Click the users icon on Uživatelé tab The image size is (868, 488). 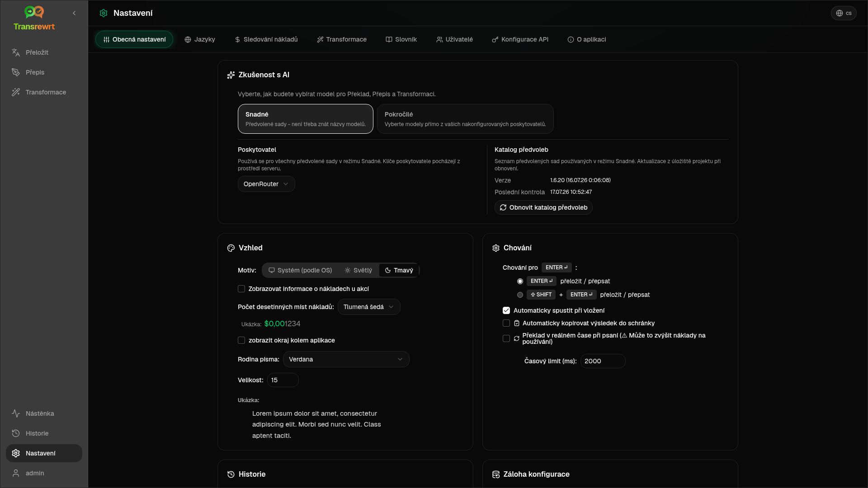click(x=439, y=40)
